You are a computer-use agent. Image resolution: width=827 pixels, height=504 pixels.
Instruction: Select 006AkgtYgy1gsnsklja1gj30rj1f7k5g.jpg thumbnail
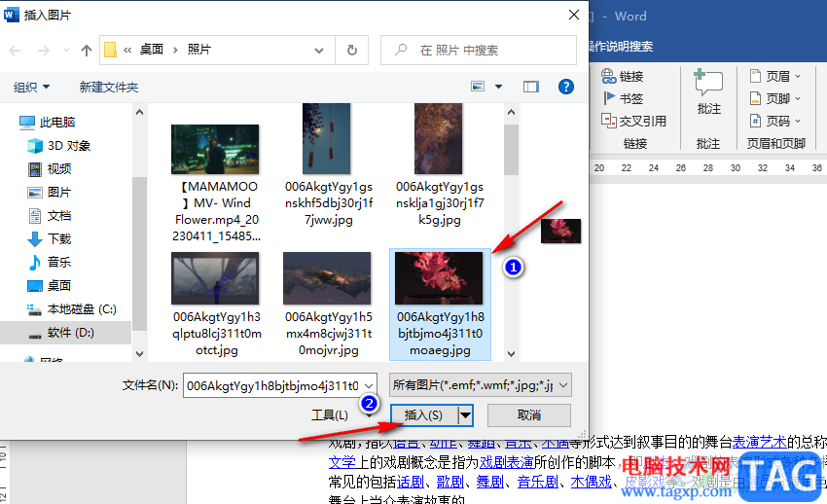(438, 139)
